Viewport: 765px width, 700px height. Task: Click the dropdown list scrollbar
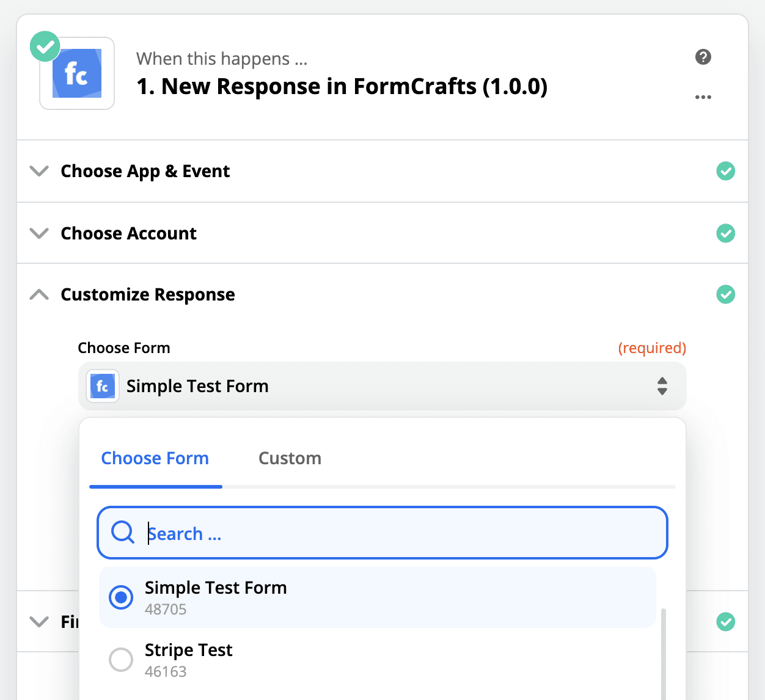[x=664, y=654]
